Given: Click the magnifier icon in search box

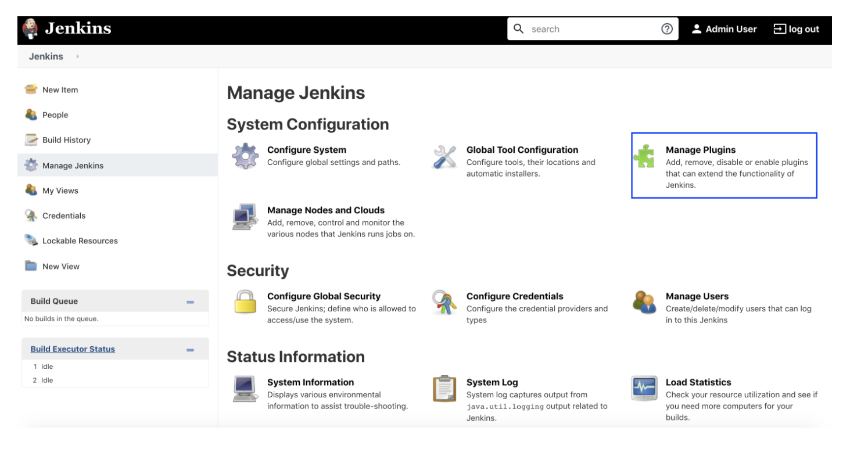Looking at the screenshot, I should 519,28.
